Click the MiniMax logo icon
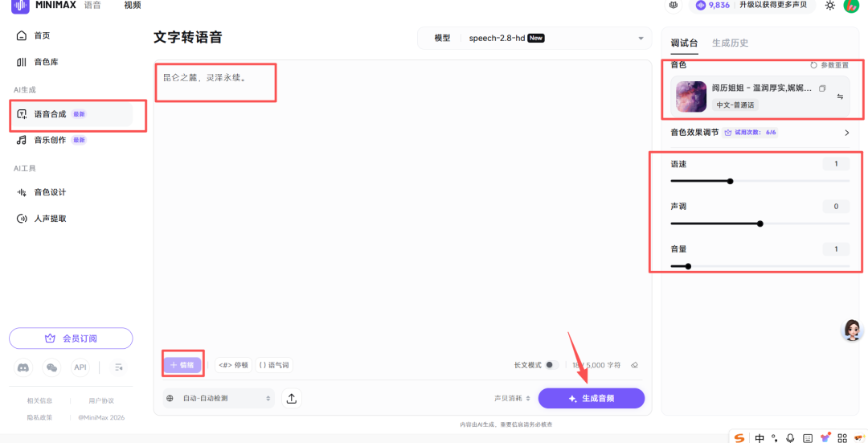The image size is (868, 443). [x=20, y=6]
